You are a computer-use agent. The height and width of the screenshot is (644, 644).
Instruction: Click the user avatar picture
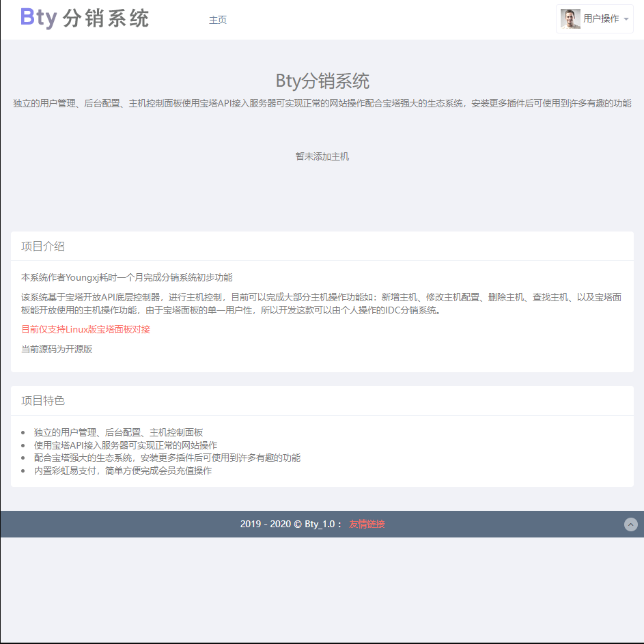click(x=570, y=19)
